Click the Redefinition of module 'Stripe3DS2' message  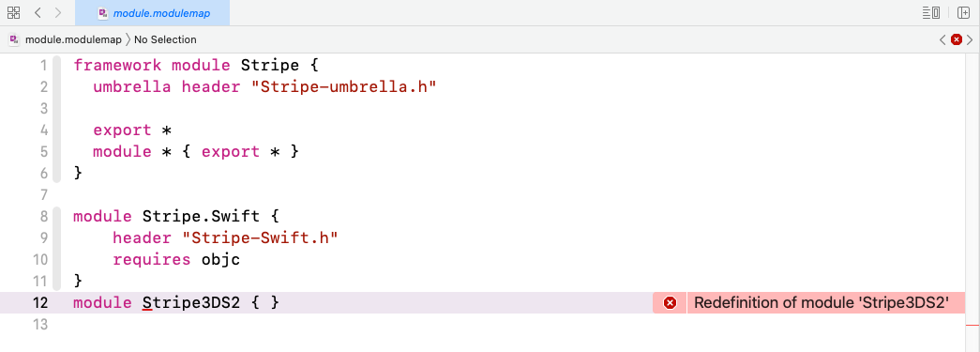pyautogui.click(x=822, y=303)
